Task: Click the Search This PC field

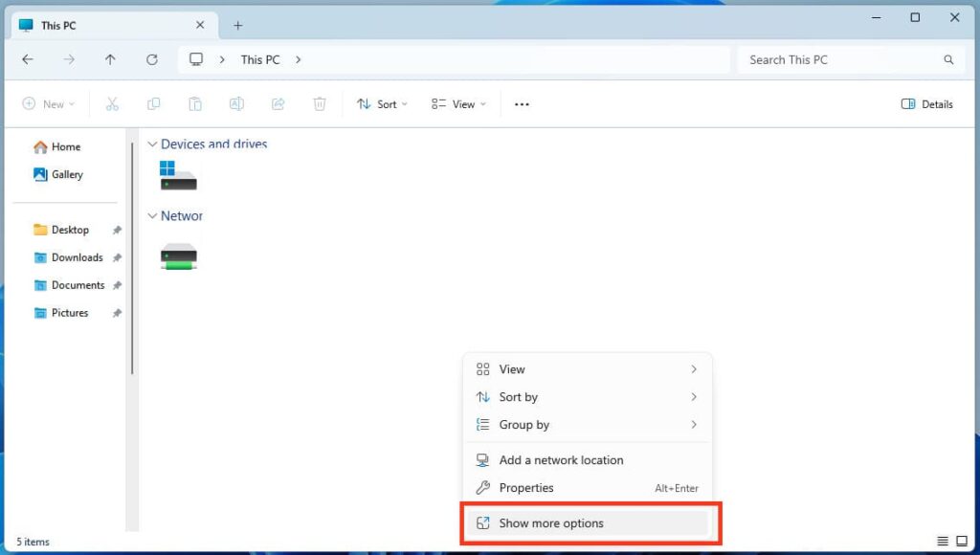Action: (842, 59)
